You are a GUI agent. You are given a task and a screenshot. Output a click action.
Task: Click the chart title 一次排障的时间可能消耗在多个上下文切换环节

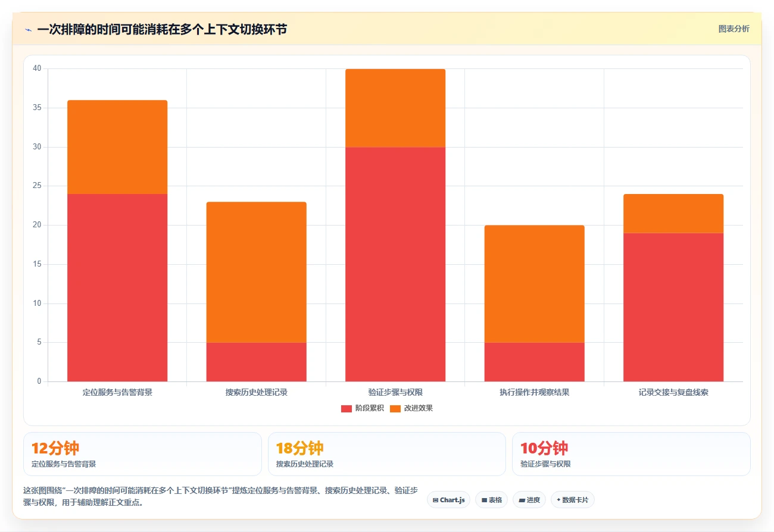(162, 29)
